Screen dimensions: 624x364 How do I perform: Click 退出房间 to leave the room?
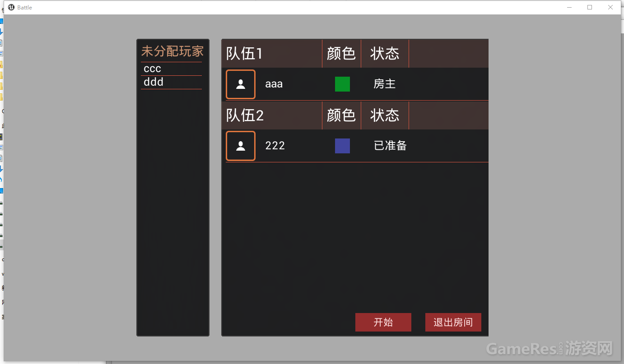click(453, 322)
